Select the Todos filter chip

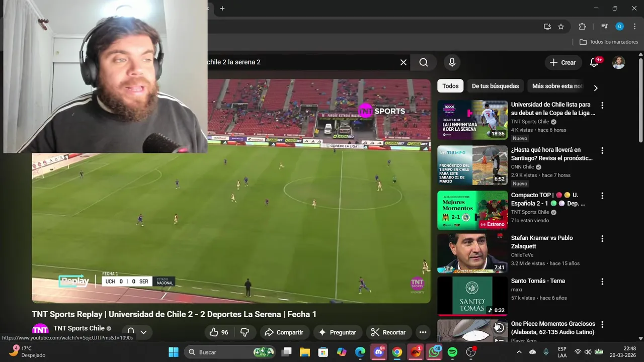coord(450,86)
